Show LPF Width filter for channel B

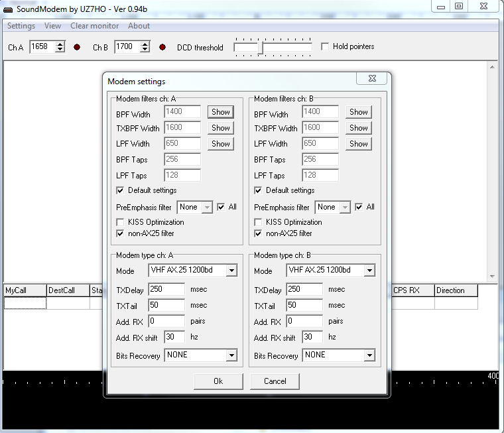[358, 144]
